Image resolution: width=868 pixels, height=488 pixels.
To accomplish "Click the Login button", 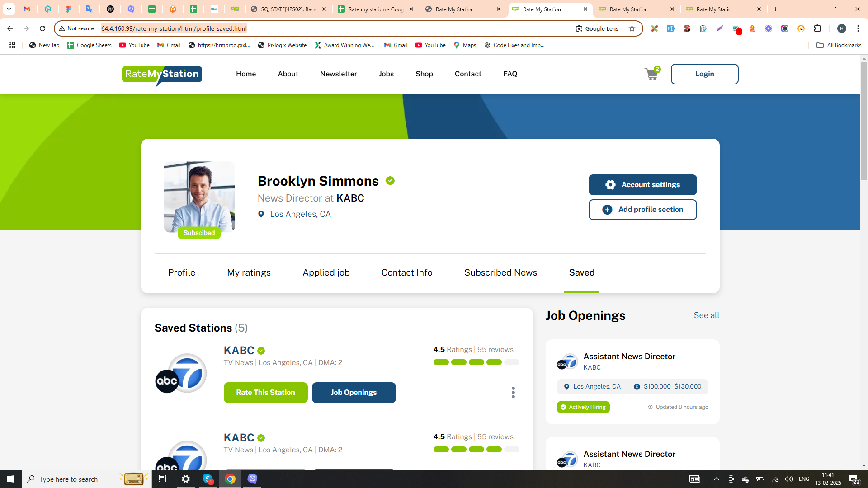I will [x=705, y=74].
